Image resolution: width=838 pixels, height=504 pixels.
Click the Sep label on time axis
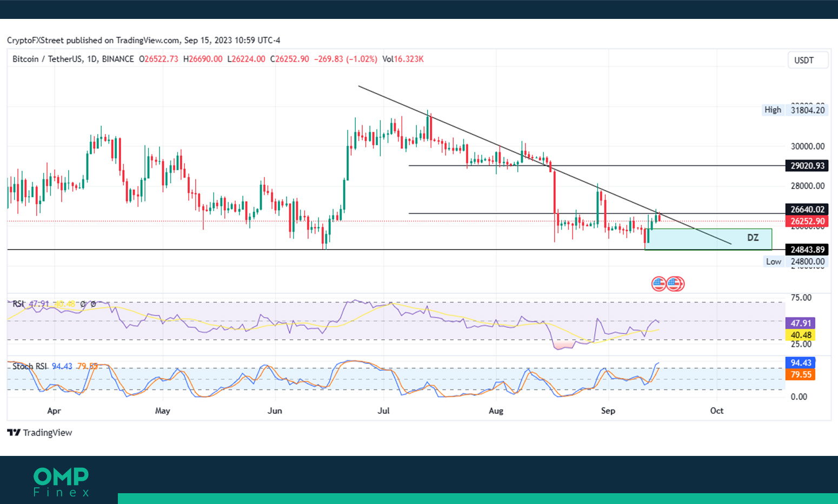(608, 411)
